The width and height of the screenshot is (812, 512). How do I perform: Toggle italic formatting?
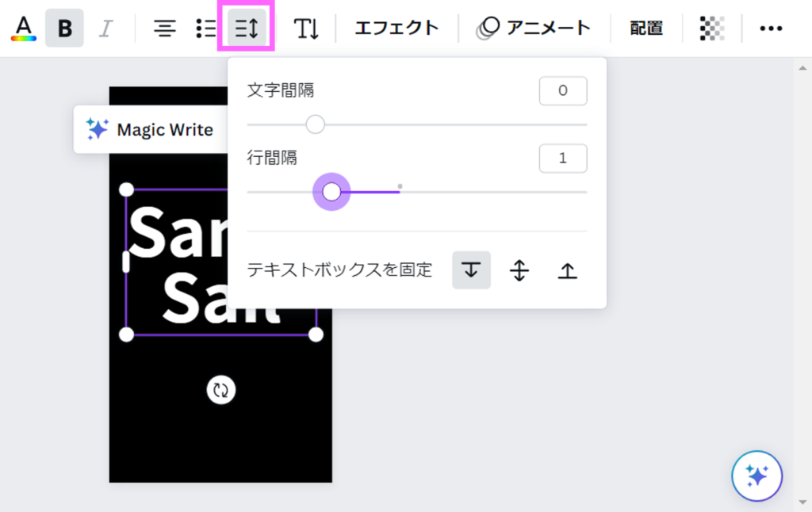click(x=105, y=29)
